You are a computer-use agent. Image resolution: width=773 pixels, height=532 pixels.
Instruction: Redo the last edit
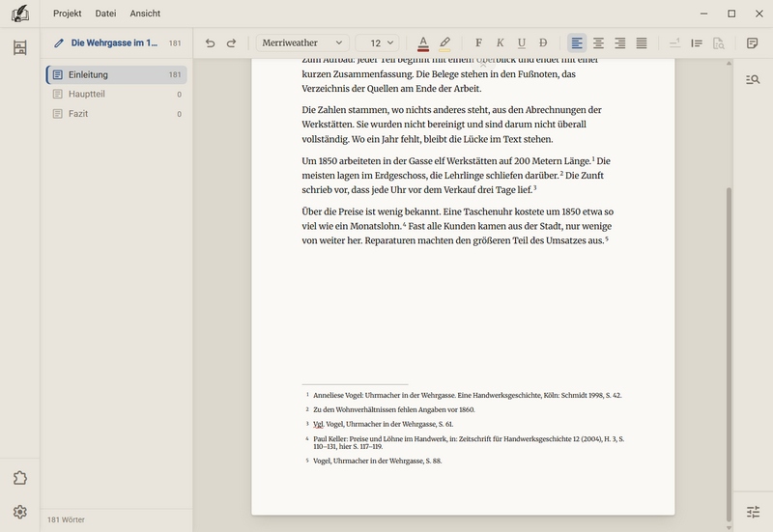click(231, 42)
